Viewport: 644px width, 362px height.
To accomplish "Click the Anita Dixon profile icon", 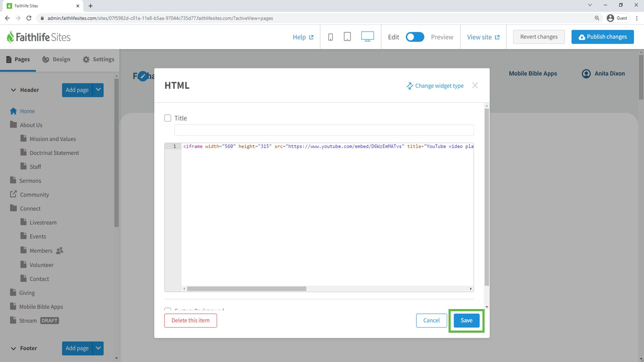I will 586,73.
